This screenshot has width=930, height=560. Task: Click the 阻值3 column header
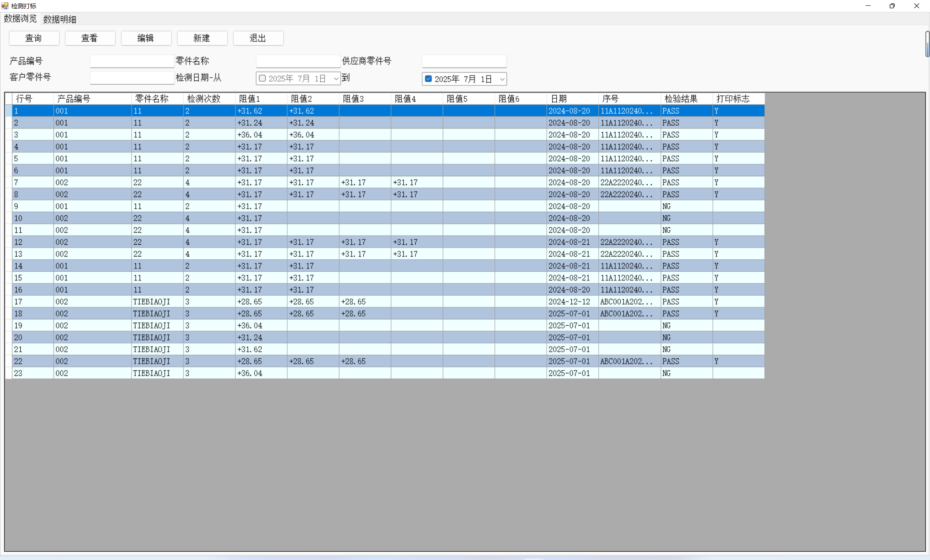click(x=365, y=99)
